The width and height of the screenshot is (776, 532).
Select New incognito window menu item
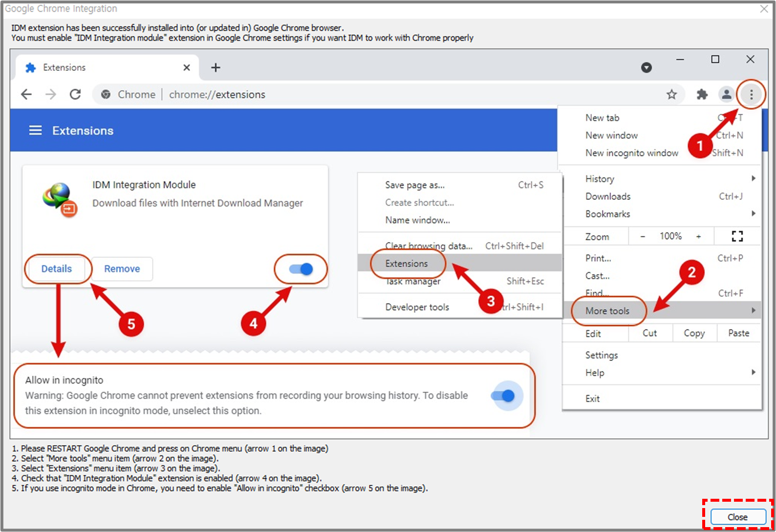(660, 153)
